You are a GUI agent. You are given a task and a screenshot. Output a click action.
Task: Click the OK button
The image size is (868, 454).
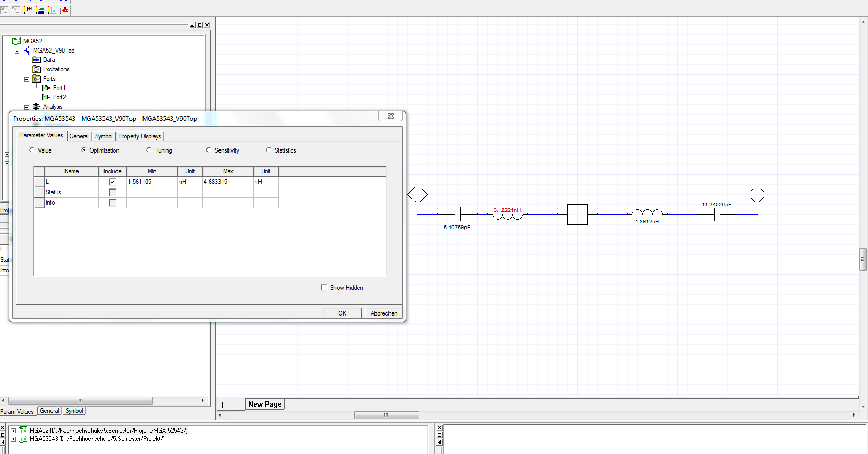point(342,313)
